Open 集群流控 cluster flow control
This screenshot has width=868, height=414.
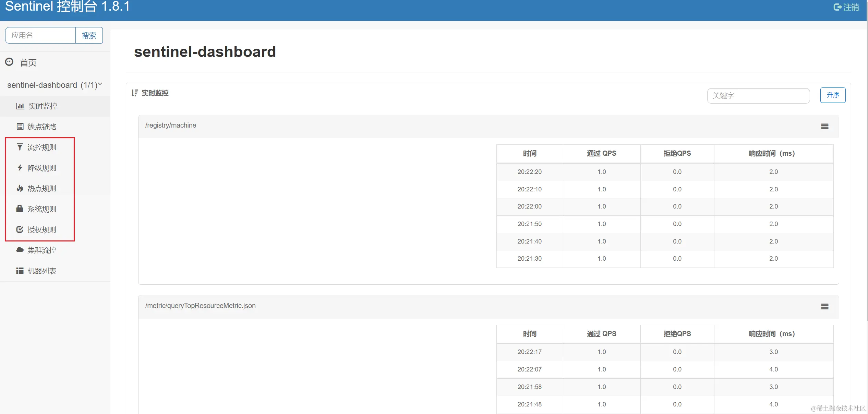(x=42, y=250)
